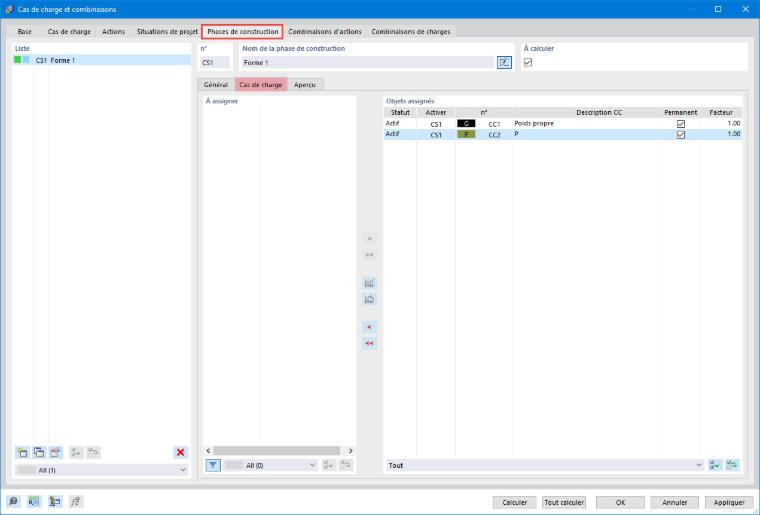The image size is (760, 515).
Task: Invert assigned objects selection icon
Action: pos(732,465)
